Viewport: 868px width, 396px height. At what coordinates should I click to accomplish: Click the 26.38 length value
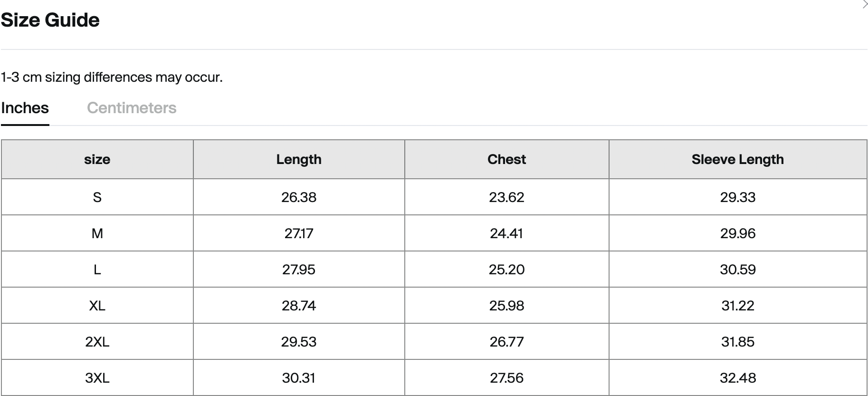pos(299,197)
